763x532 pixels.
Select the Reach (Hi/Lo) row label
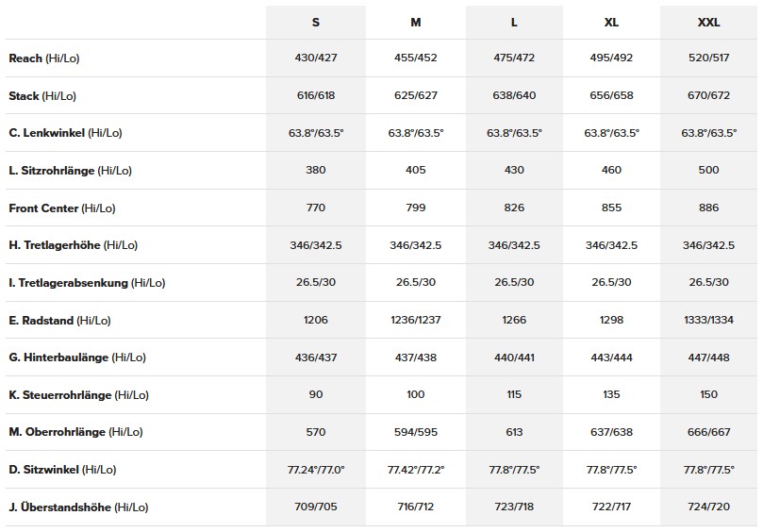[x=44, y=58]
